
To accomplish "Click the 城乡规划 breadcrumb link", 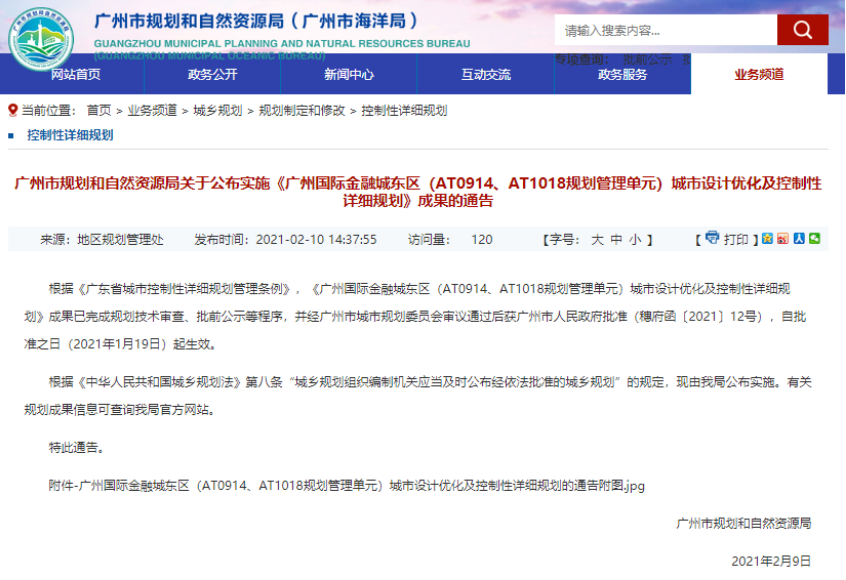I will [217, 111].
